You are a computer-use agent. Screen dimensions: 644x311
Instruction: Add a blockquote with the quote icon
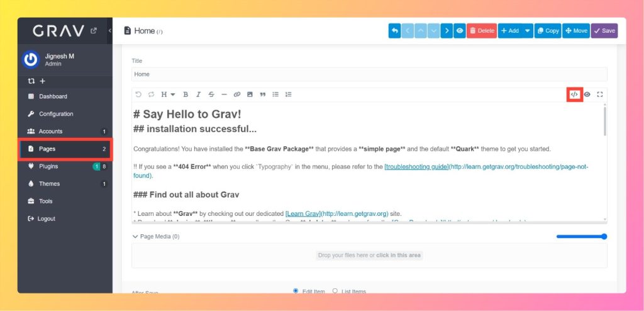click(x=262, y=94)
